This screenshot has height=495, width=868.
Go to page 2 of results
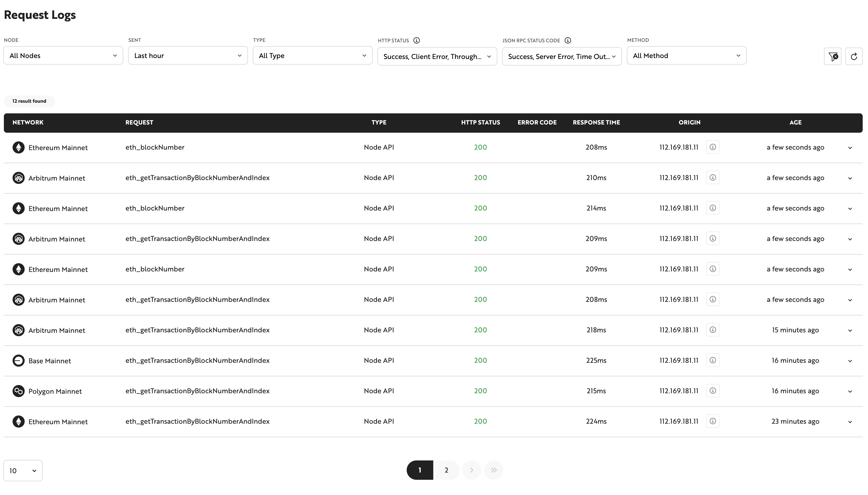[x=446, y=470]
